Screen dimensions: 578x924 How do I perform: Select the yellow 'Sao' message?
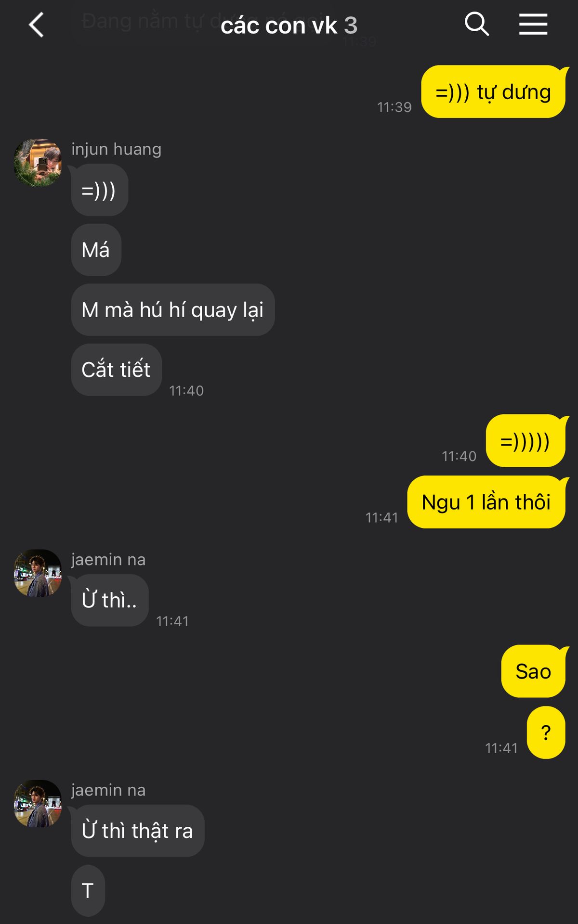[x=533, y=671]
